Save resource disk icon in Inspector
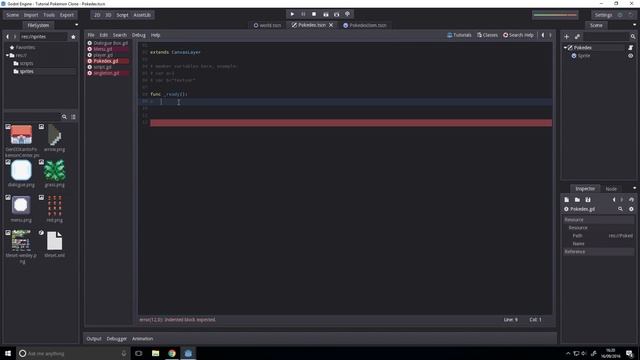 pyautogui.click(x=588, y=200)
